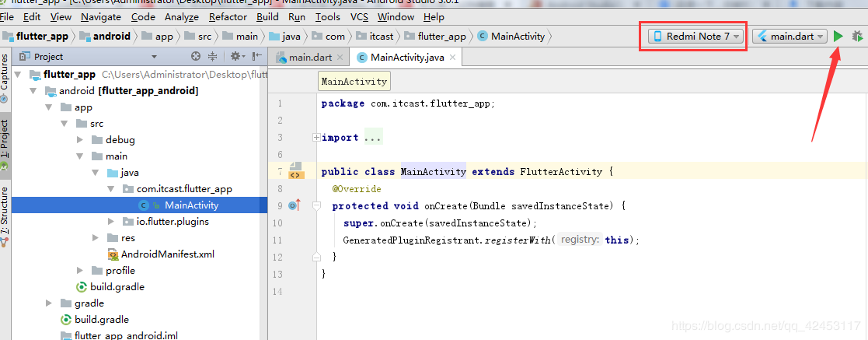
Task: Open the Tools menu
Action: click(x=328, y=17)
